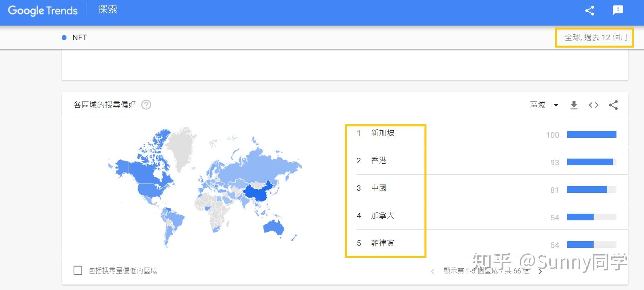Open the 區域 dropdown menu

(x=544, y=105)
